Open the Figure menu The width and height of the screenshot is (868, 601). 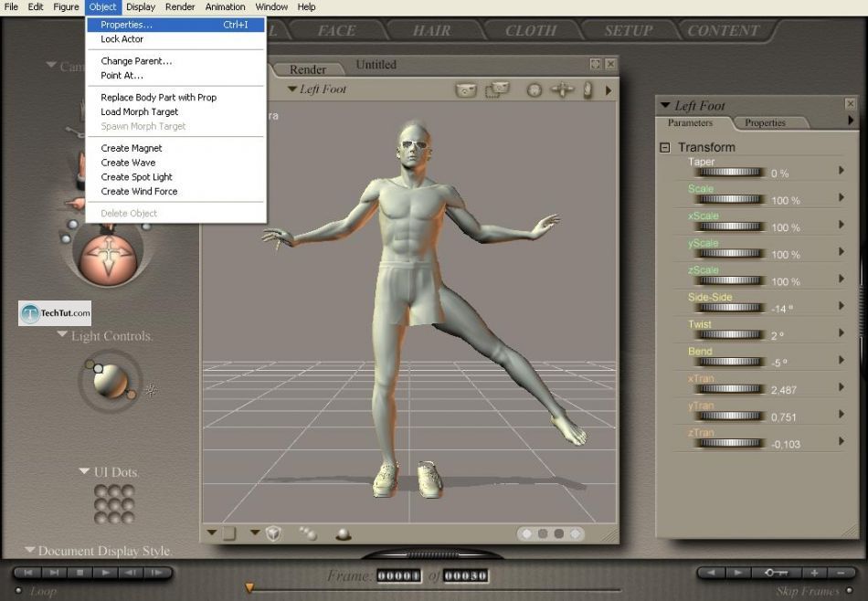(66, 7)
